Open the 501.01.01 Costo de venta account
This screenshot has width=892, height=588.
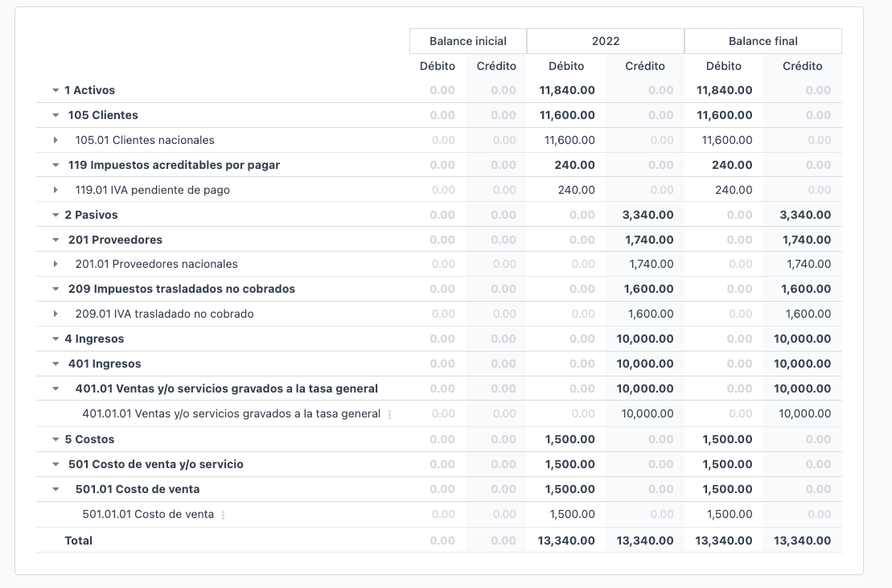pyautogui.click(x=148, y=515)
